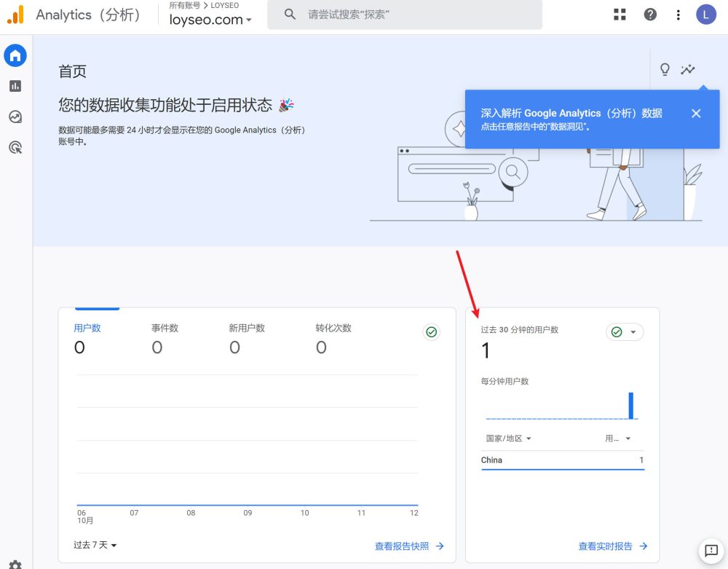
Task: Open the three-dot more options menu
Action: [678, 15]
